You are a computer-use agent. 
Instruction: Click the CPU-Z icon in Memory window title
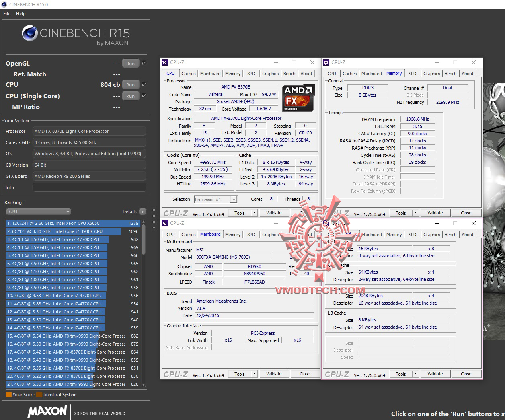coord(326,62)
